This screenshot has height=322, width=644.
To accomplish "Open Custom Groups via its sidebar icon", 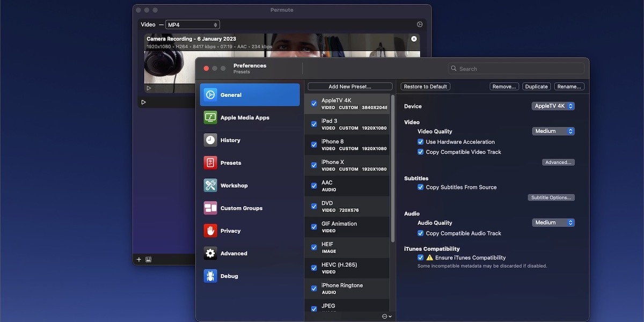I will 210,208.
